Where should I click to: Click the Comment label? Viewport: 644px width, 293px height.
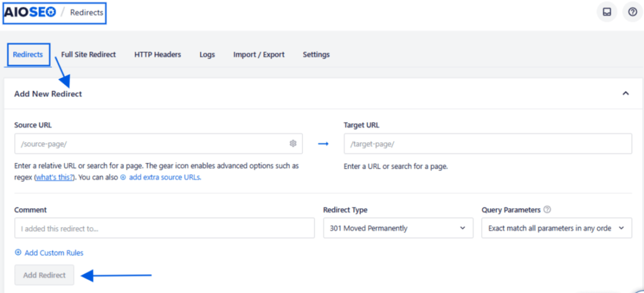click(30, 210)
